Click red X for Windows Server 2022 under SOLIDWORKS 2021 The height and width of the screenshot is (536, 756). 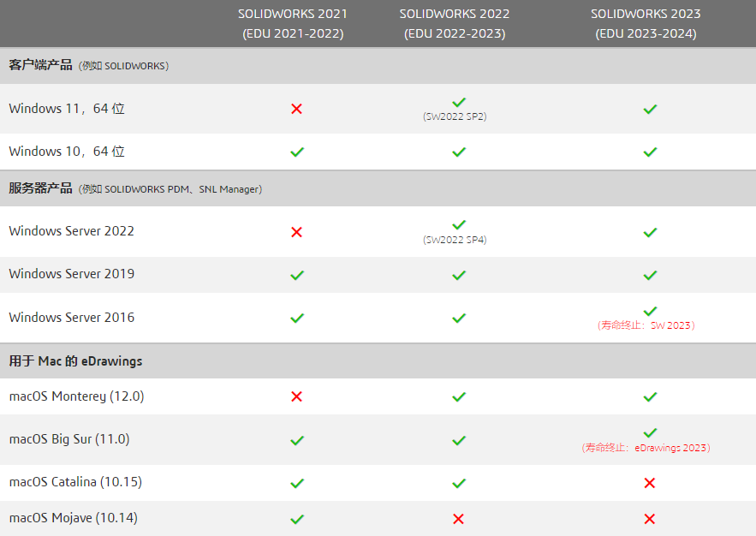[x=296, y=232]
